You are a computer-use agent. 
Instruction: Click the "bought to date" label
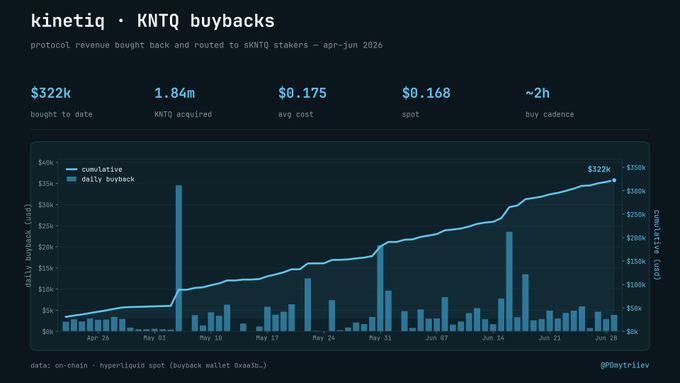pyautogui.click(x=61, y=115)
